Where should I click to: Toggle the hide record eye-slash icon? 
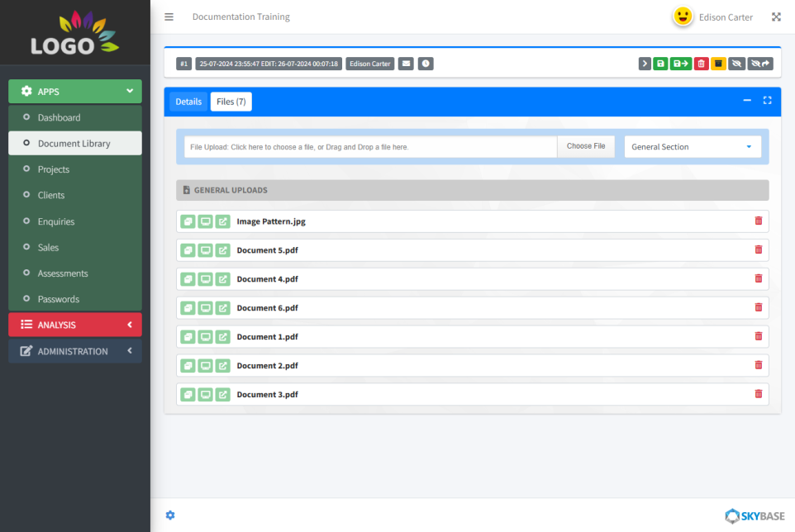736,64
